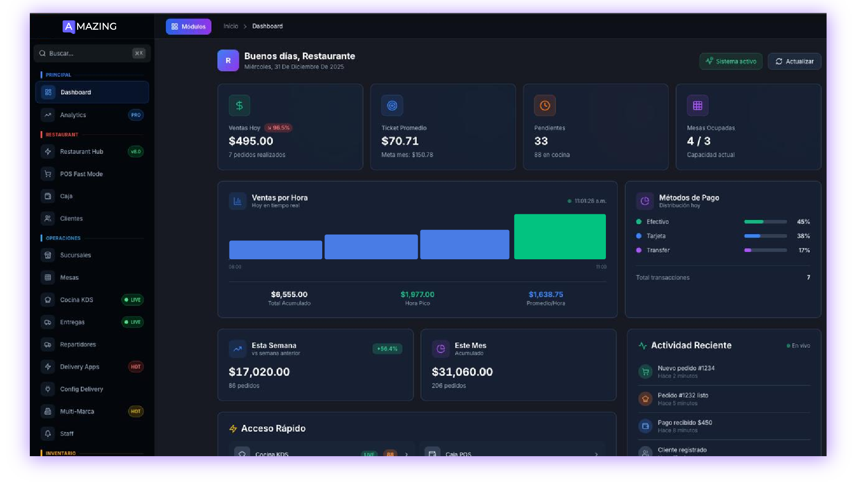Click the Sistema activo status badge
The height and width of the screenshot is (486, 868).
[731, 61]
